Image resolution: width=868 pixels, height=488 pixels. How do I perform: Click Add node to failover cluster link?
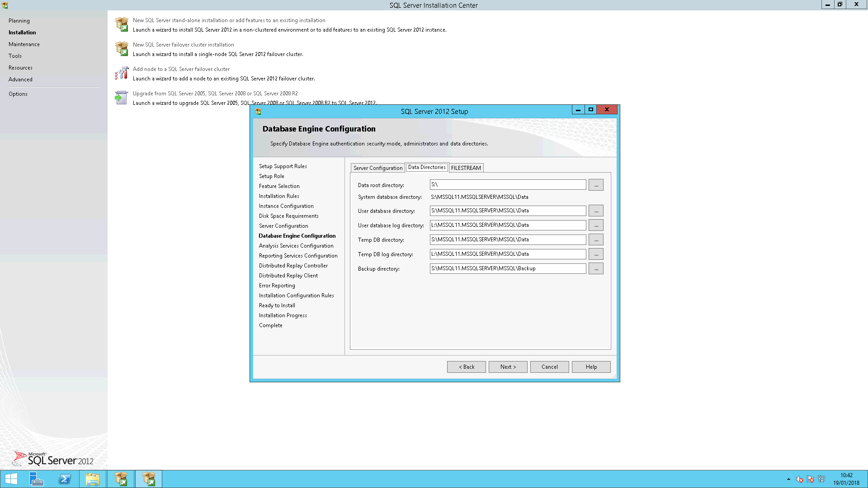point(181,69)
